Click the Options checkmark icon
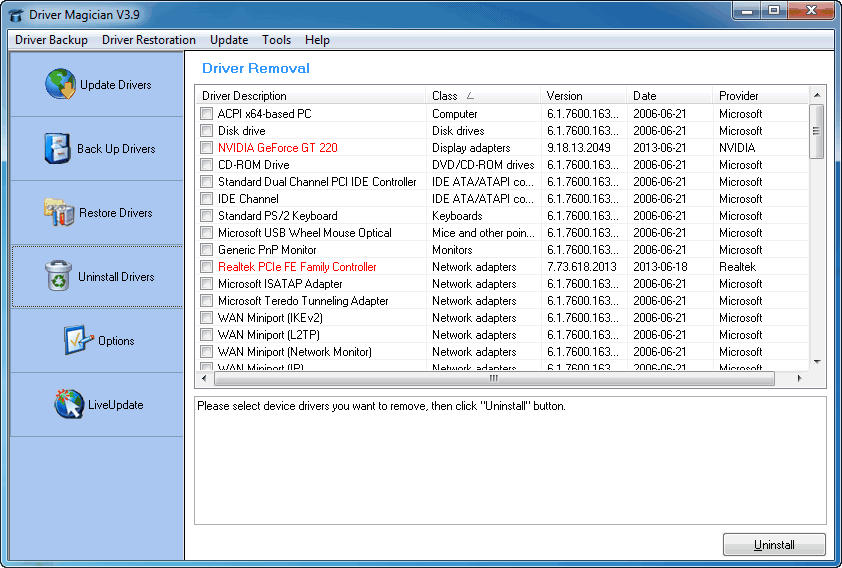The image size is (842, 568). click(x=78, y=340)
